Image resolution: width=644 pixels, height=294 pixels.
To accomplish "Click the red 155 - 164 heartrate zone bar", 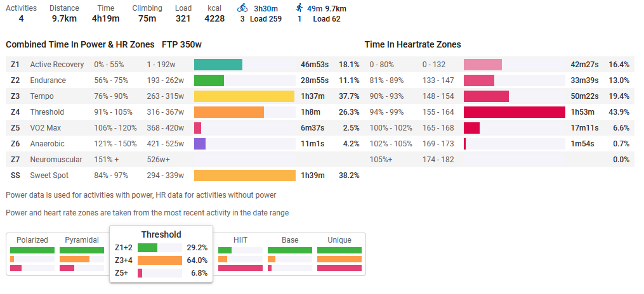I will (x=515, y=112).
